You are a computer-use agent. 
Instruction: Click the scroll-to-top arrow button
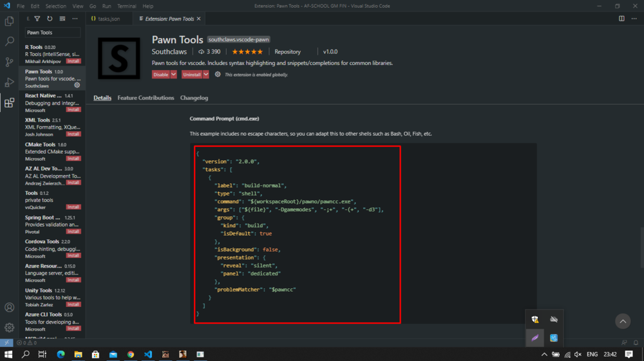point(623,321)
